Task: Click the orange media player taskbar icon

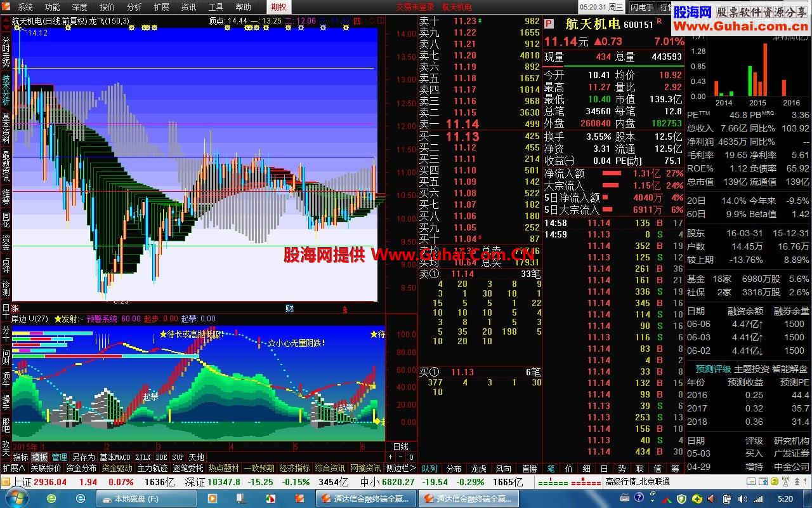Action: [212, 499]
